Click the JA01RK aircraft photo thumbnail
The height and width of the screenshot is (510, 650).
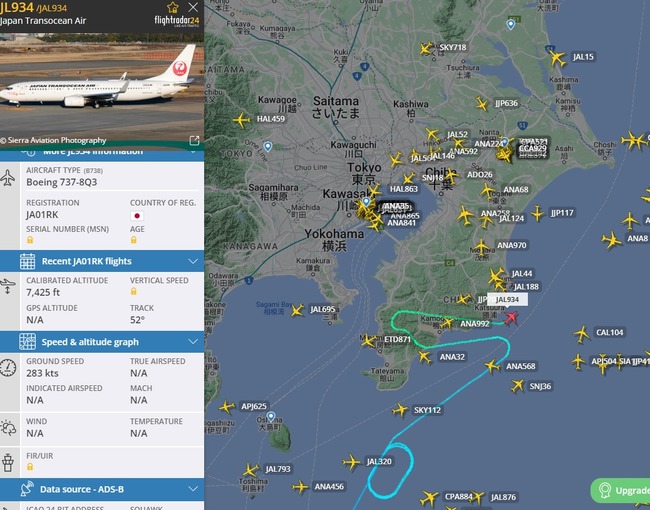102,85
